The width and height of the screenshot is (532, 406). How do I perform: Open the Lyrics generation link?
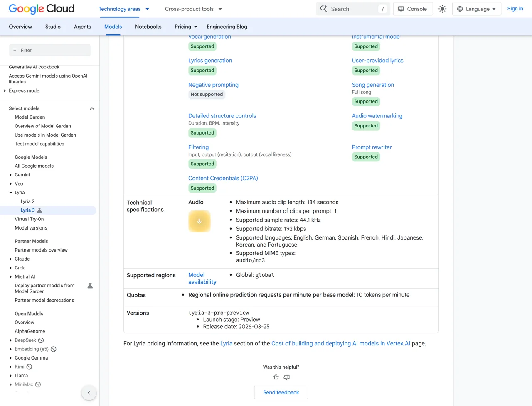click(x=210, y=61)
